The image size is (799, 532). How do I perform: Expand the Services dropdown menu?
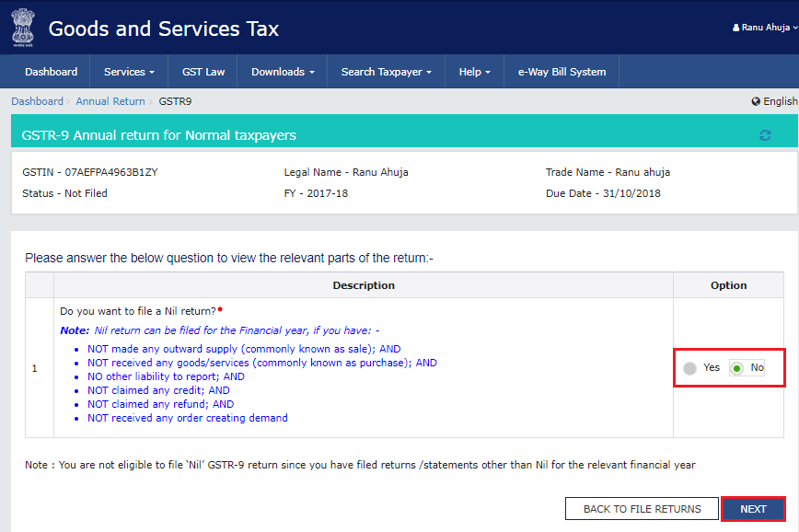[x=129, y=72]
